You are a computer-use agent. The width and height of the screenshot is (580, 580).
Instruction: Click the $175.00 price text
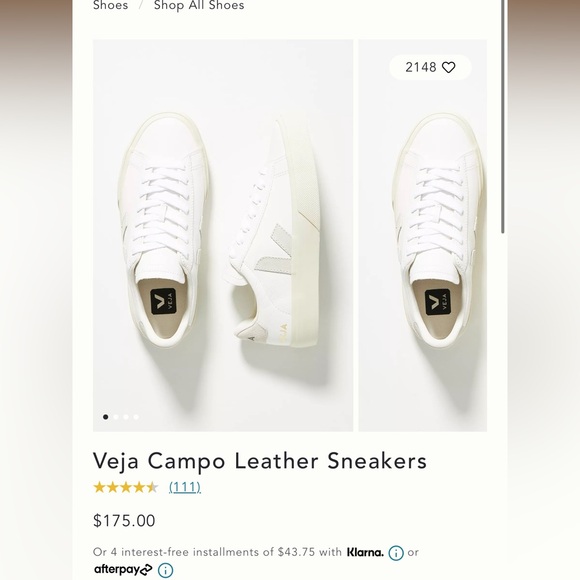coord(124,520)
